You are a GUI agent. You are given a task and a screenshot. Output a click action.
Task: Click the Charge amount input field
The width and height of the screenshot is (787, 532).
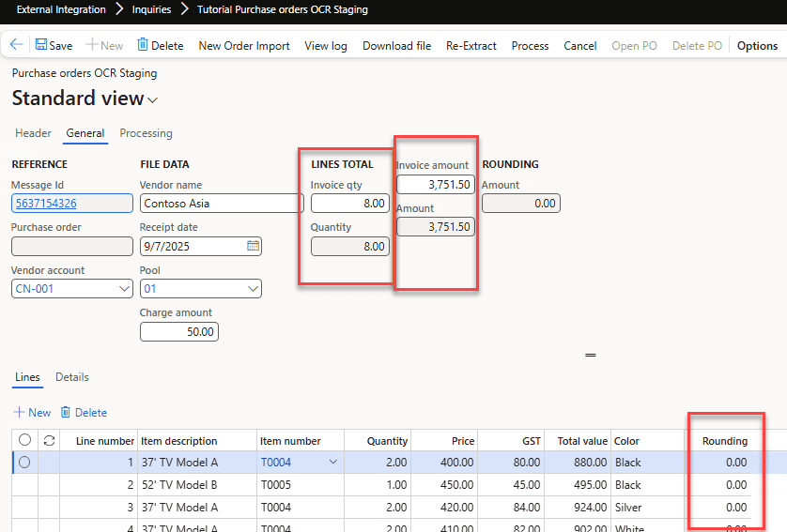coord(178,331)
